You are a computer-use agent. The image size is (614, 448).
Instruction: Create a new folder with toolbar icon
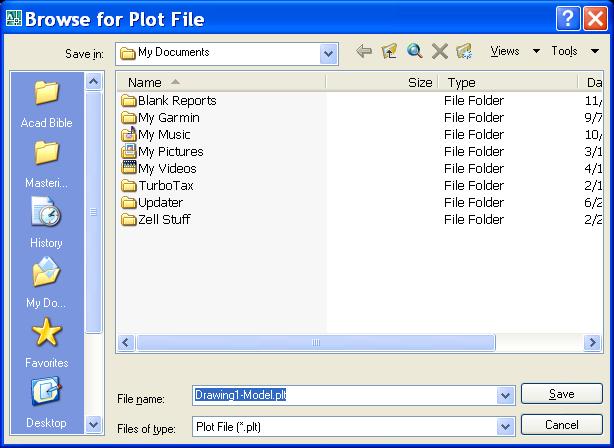[464, 52]
